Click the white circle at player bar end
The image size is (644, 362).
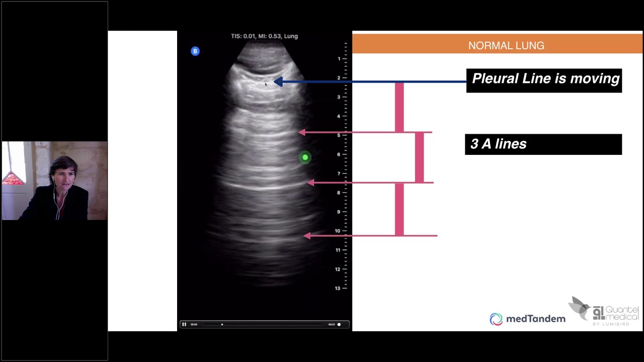339,324
